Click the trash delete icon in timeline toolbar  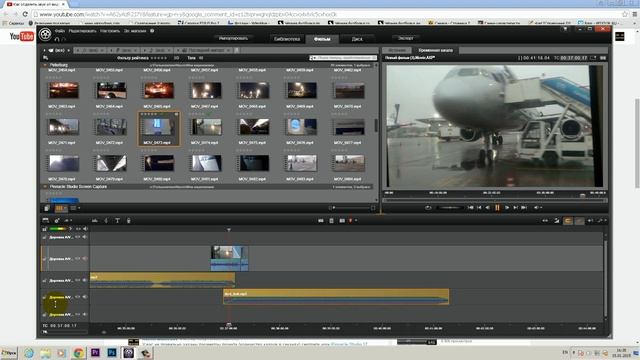click(331, 220)
